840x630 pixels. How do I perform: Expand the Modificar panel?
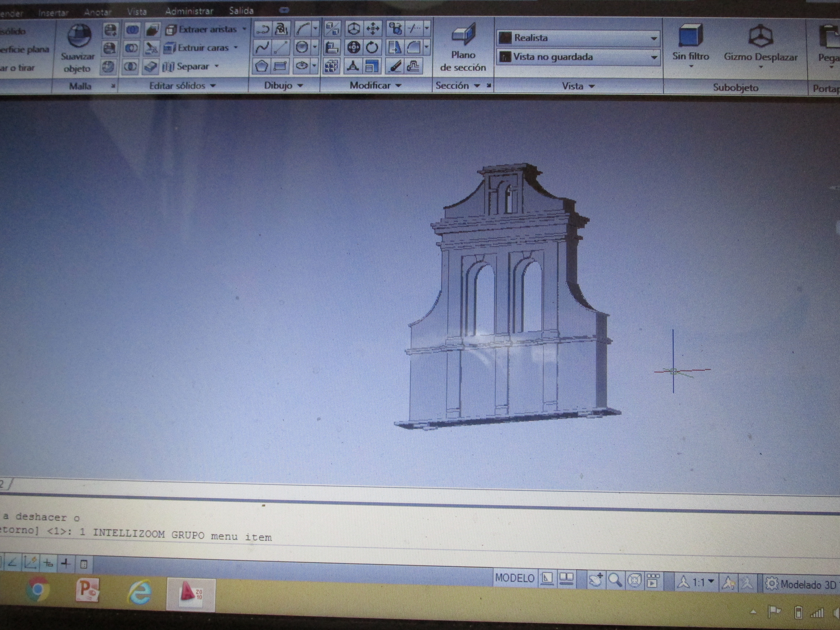[x=376, y=85]
